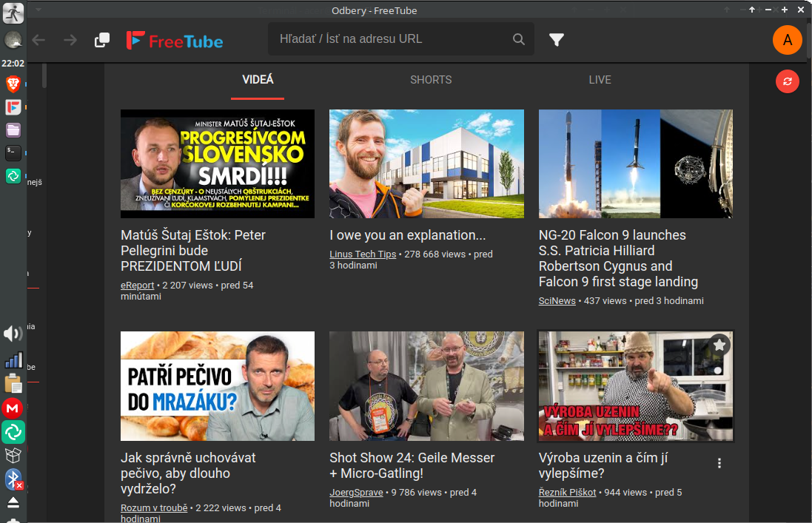
Task: Click the search magnifier icon
Action: (518, 38)
